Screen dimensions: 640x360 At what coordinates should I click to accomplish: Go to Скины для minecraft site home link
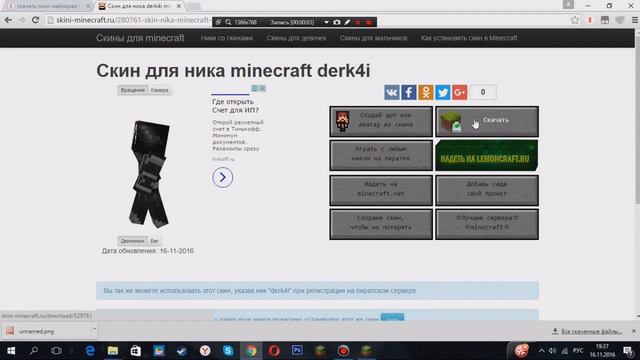pos(140,38)
